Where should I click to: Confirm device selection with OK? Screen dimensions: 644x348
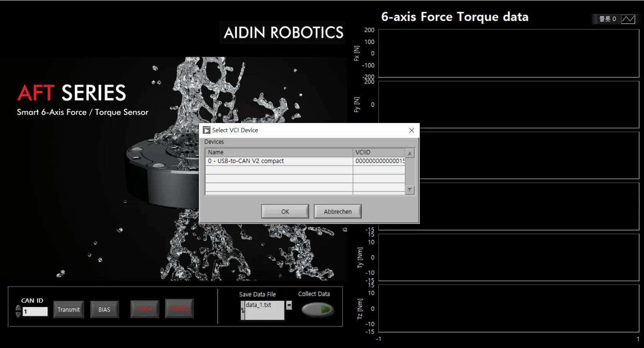tap(285, 212)
